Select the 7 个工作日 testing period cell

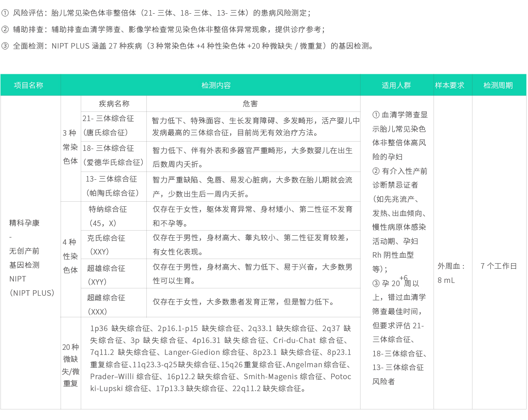pyautogui.click(x=499, y=265)
